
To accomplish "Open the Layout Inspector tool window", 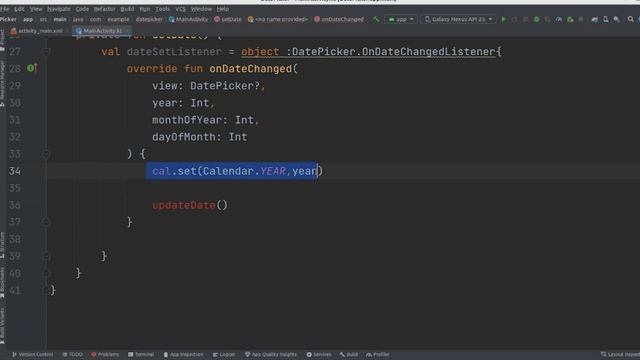I will [620, 354].
